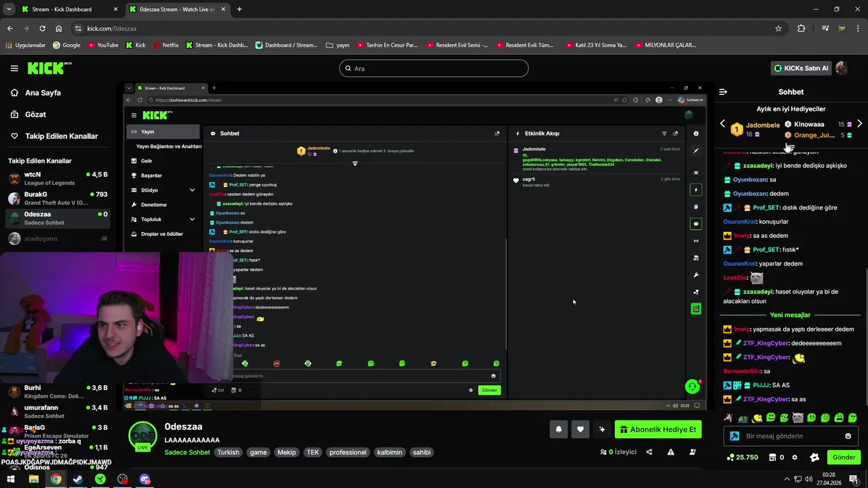Insert the Pepe frog emote
The image size is (868, 488).
[743, 418]
